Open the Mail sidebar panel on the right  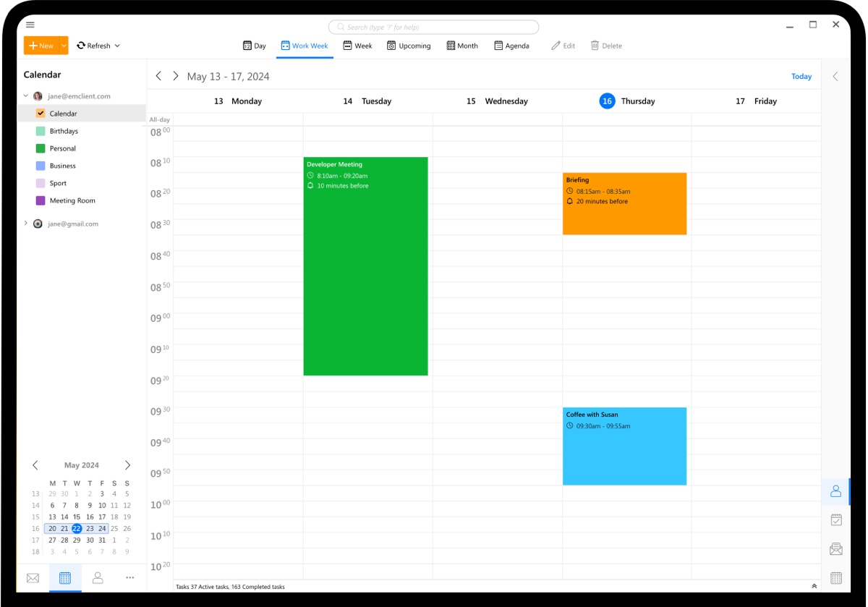coord(835,548)
